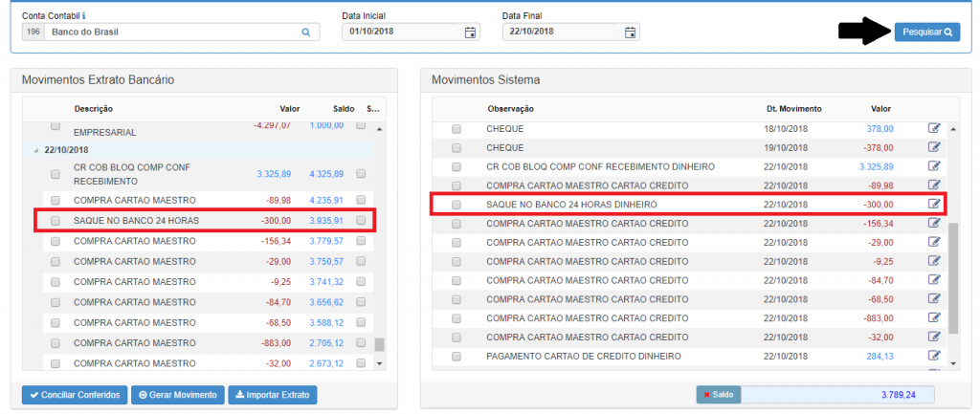Click the Importar Extrato button
The width and height of the screenshot is (980, 414).
(x=273, y=395)
